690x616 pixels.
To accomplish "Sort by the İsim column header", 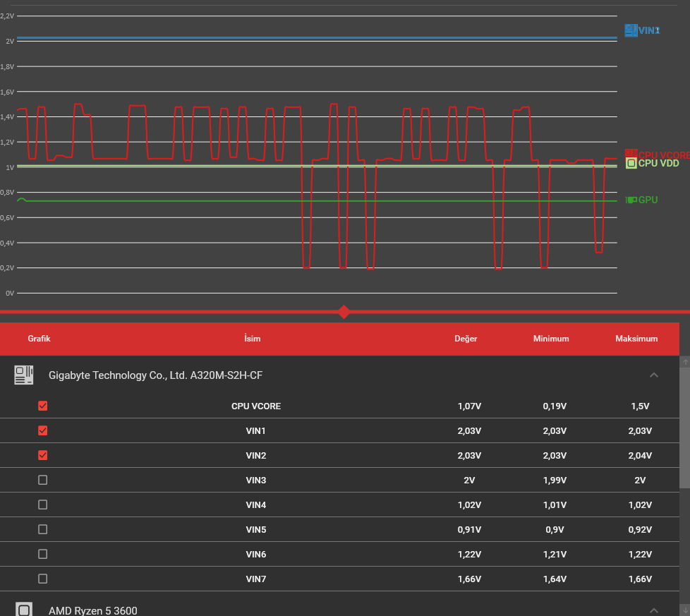I will pos(253,339).
